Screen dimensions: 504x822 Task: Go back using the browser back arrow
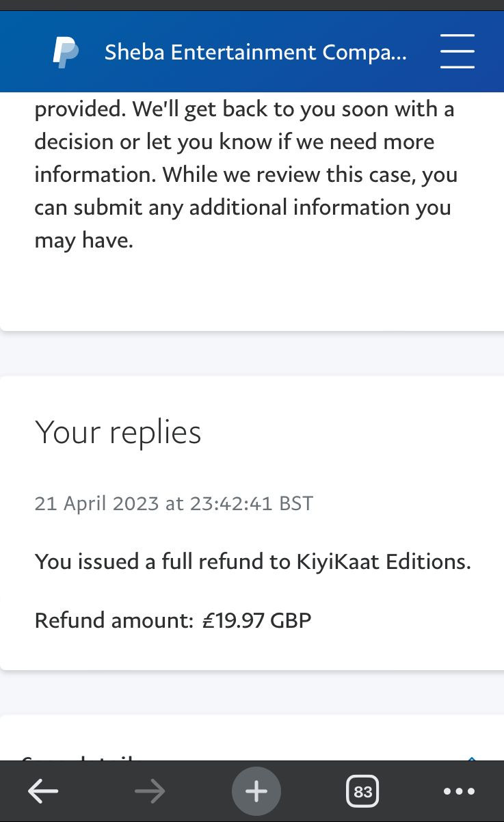(x=43, y=792)
